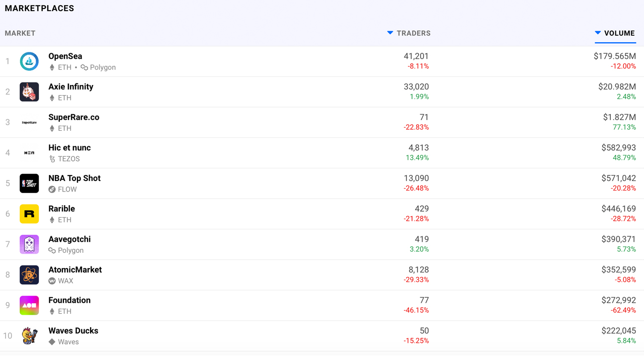The image size is (644, 362).
Task: Click the Aavegotchi ghost logo
Action: pyautogui.click(x=29, y=244)
